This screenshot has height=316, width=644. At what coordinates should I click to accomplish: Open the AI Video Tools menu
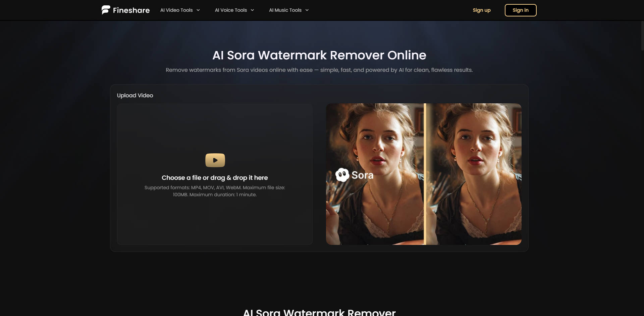tap(177, 10)
